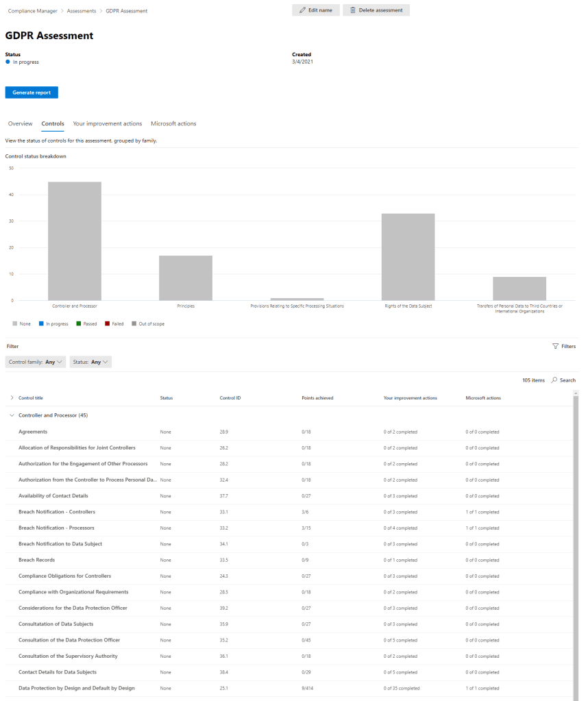This screenshot has height=701, width=588.
Task: Select the Microsoft actions tab
Action: (x=173, y=124)
